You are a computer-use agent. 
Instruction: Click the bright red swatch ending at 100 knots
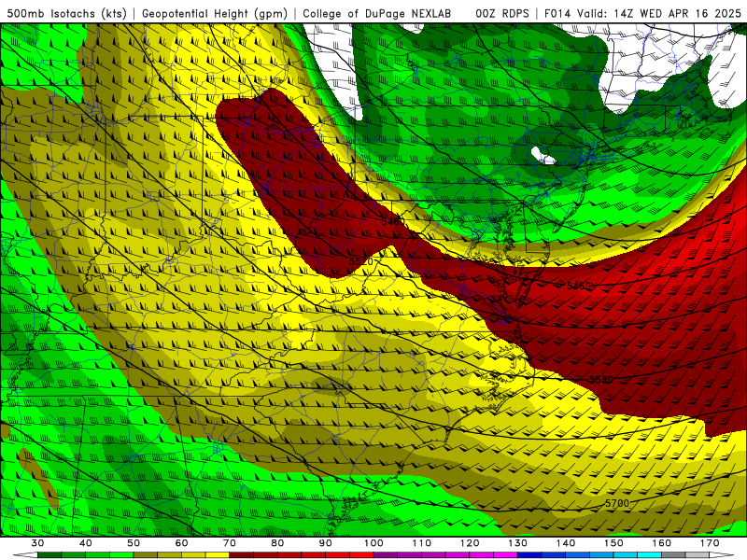(x=361, y=555)
